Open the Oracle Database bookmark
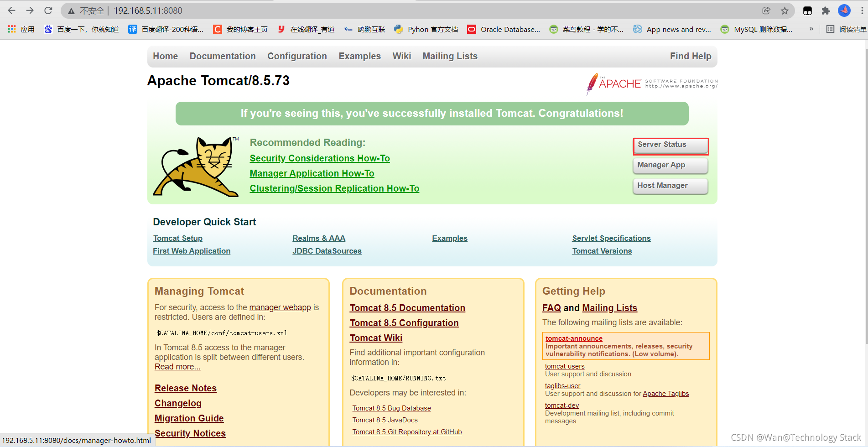Screen dimensions: 868x447 504,29
